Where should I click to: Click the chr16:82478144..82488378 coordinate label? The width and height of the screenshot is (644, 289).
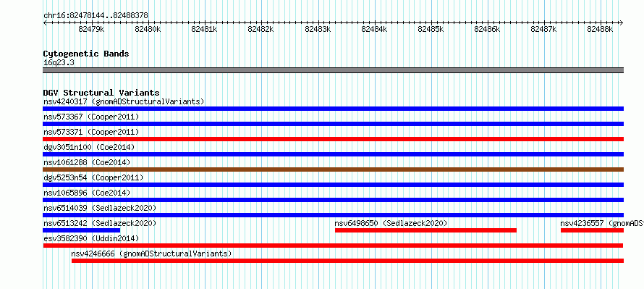click(96, 16)
